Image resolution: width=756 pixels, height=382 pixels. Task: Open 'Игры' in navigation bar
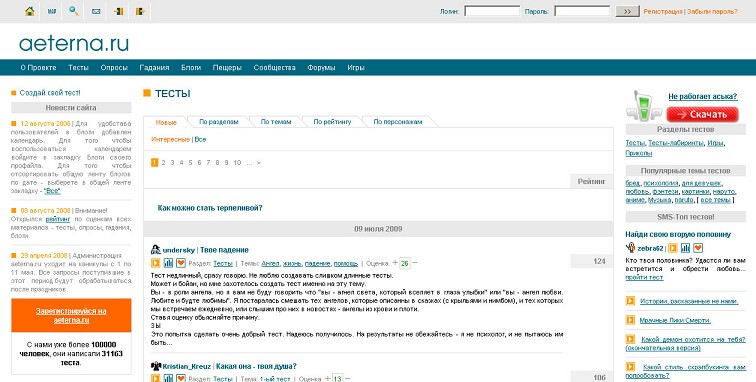pos(356,68)
